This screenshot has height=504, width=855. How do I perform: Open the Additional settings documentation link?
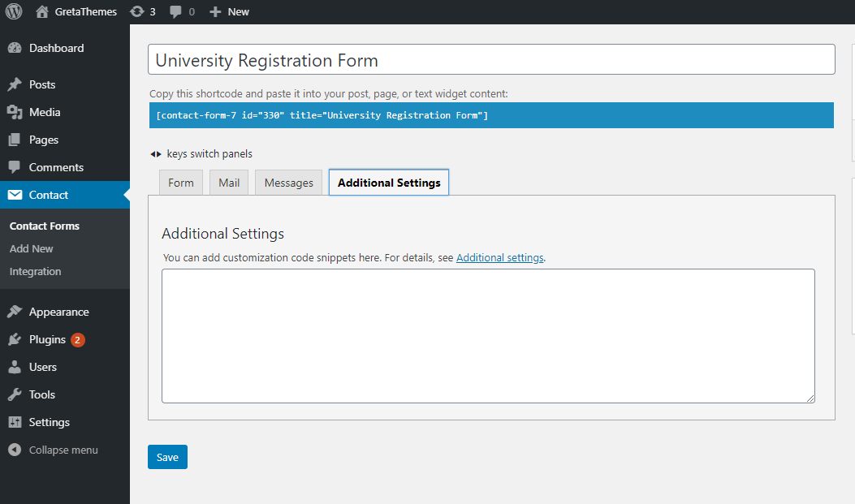click(499, 257)
